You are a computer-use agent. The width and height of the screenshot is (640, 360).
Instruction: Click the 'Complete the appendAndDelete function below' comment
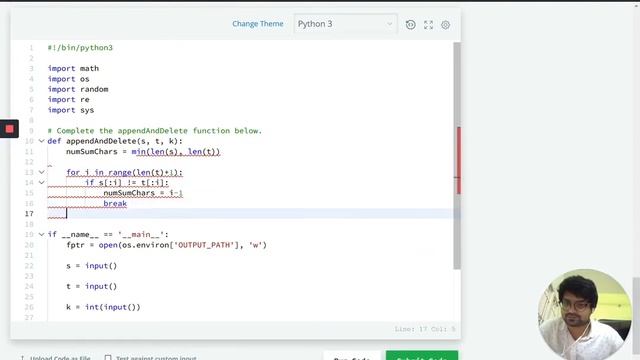pyautogui.click(x=155, y=131)
